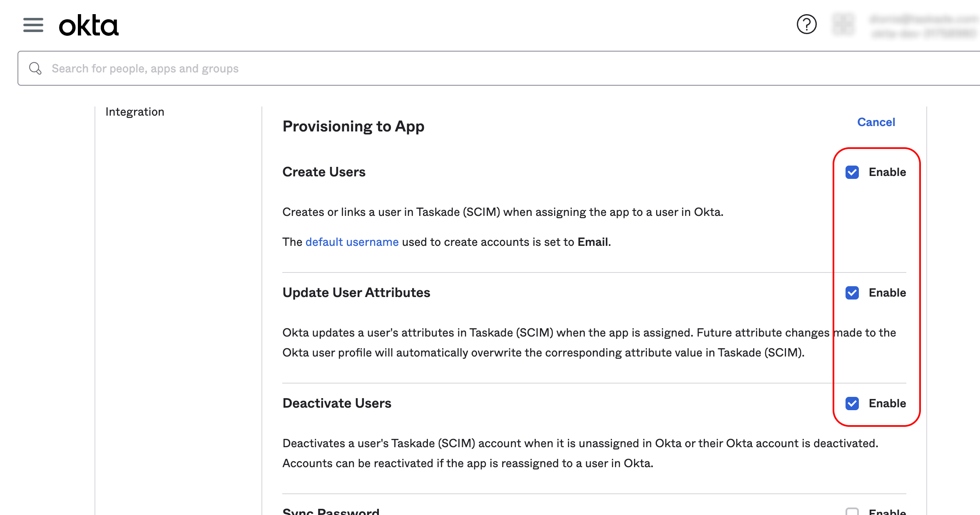This screenshot has height=515, width=980.
Task: Open the default username link
Action: 352,242
